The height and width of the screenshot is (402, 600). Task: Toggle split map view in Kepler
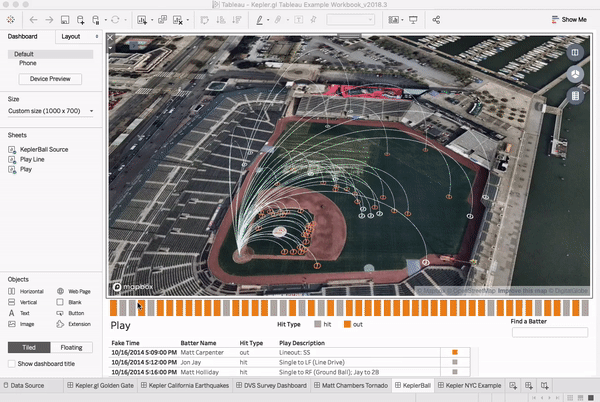[575, 52]
